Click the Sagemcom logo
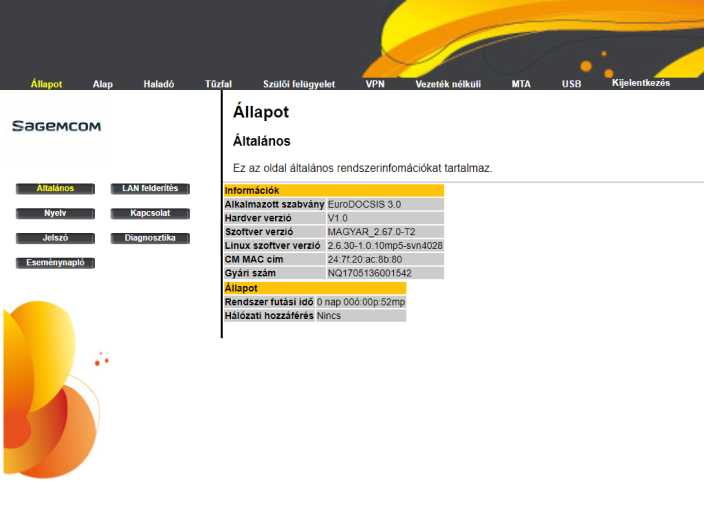Screen dimensions: 704x514 tap(56, 126)
